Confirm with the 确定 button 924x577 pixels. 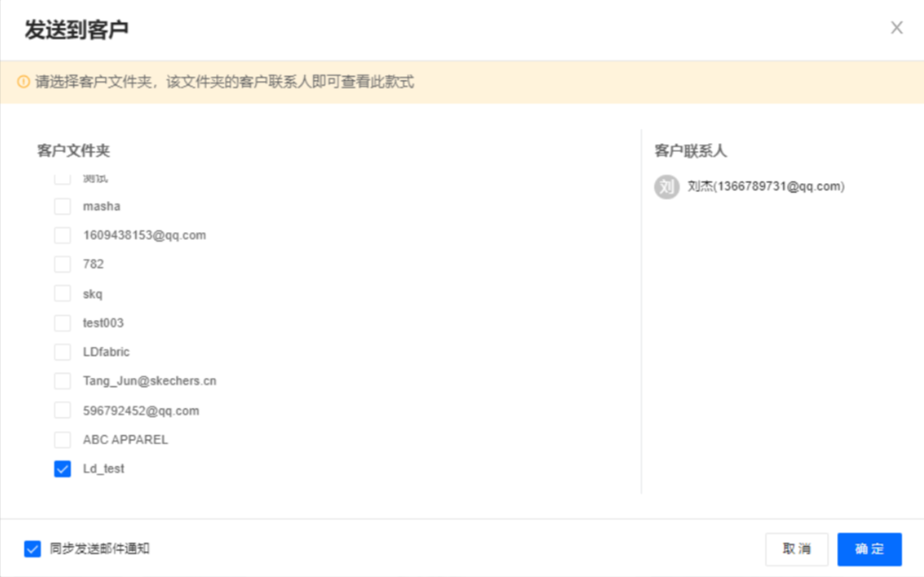(869, 549)
